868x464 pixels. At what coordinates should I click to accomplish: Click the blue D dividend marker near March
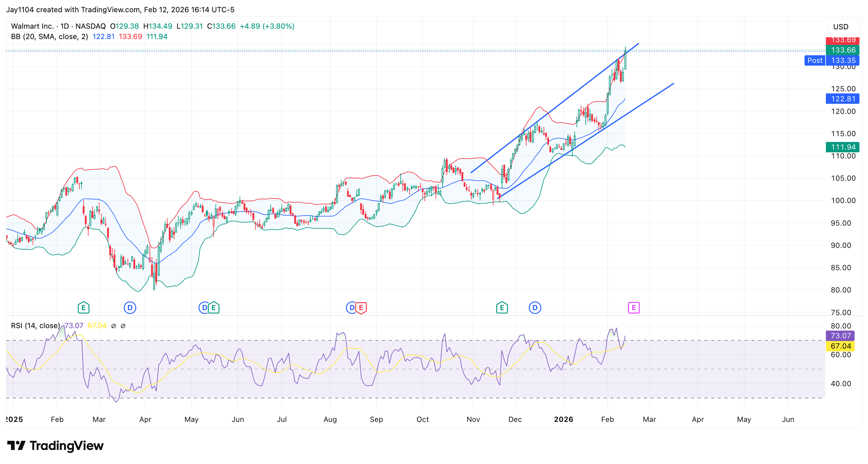130,307
